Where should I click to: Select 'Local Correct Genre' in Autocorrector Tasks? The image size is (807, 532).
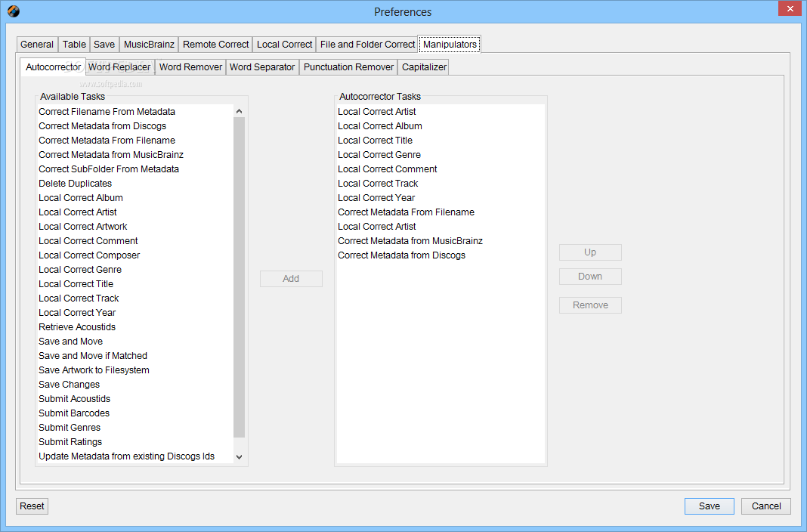(441, 155)
